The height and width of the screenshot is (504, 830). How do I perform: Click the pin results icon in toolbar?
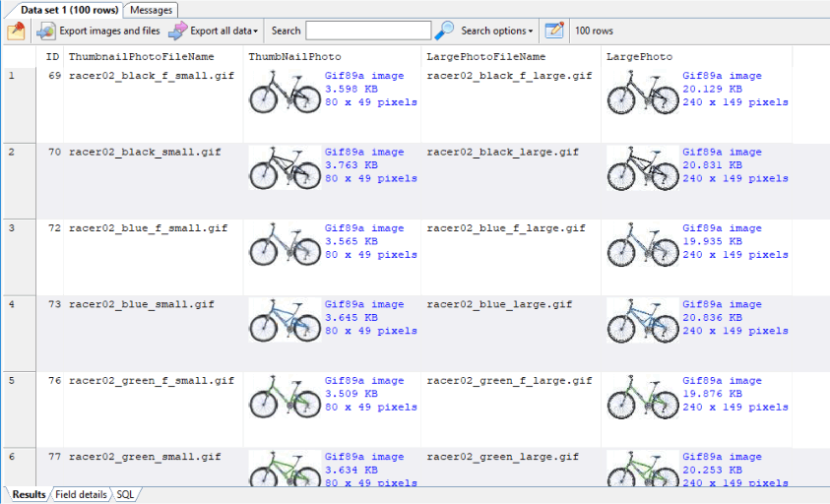pyautogui.click(x=16, y=31)
